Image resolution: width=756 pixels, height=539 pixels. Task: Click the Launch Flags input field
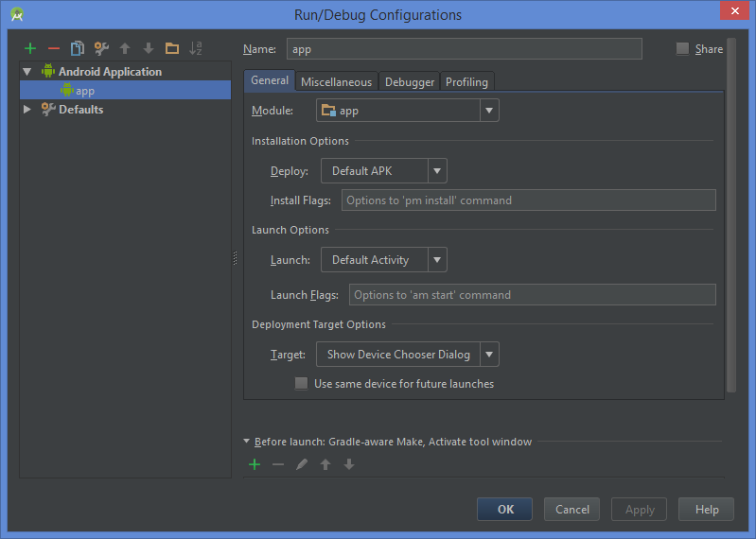pos(533,294)
